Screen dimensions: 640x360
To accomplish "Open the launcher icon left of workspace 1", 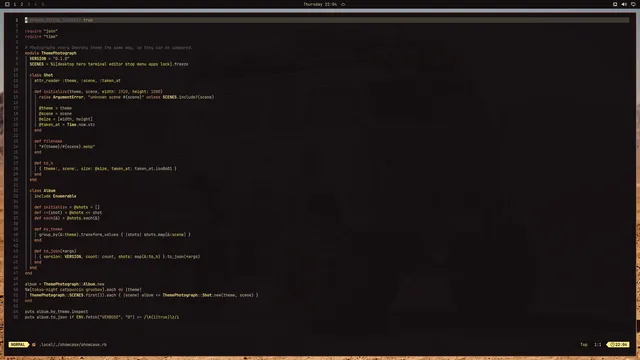I will click(x=7, y=4).
